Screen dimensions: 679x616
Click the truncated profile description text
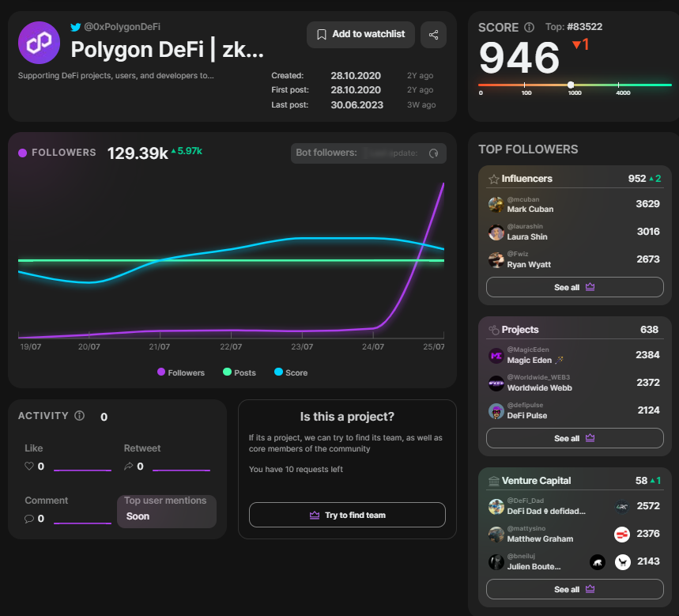[x=115, y=75]
